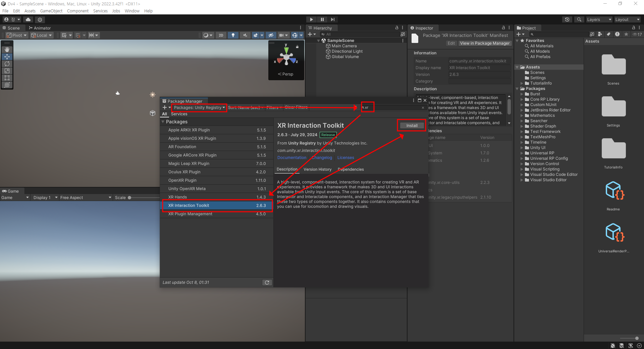
Task: Toggle hidden packages visibility count
Action: pyautogui.click(x=637, y=34)
